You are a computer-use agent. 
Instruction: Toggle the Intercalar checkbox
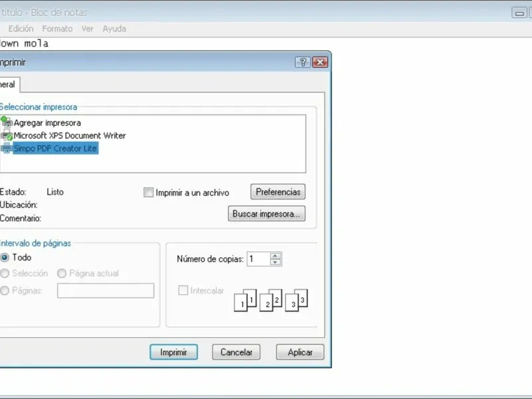coord(184,291)
